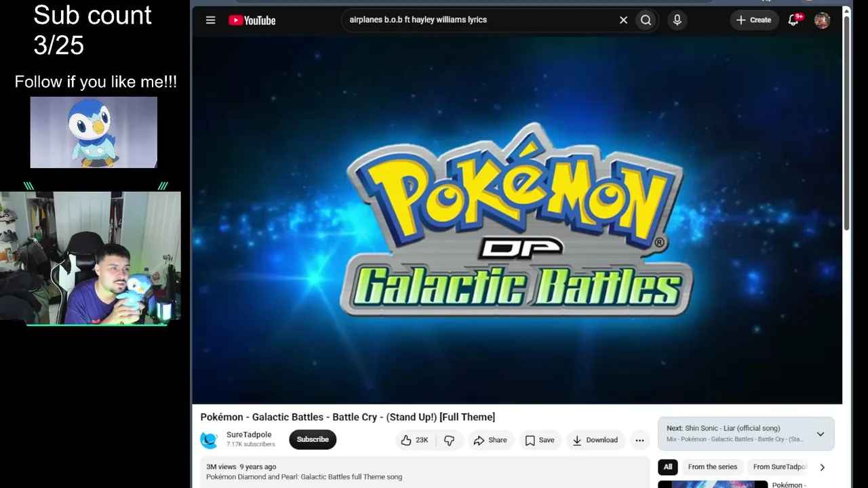Share the Galactic Battles video

click(x=490, y=440)
